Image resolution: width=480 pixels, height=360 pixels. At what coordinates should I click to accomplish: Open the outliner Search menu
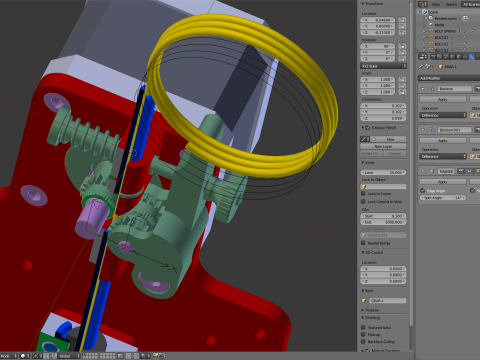pos(451,4)
